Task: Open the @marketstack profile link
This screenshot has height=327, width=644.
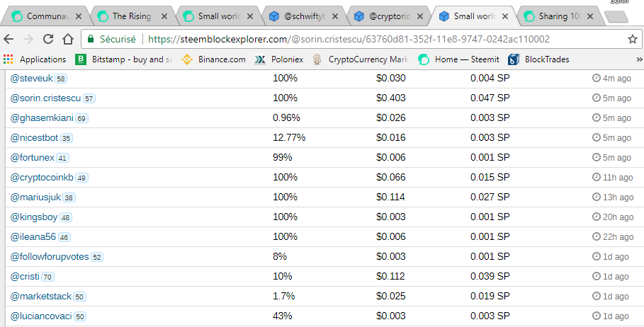Action: tap(40, 297)
